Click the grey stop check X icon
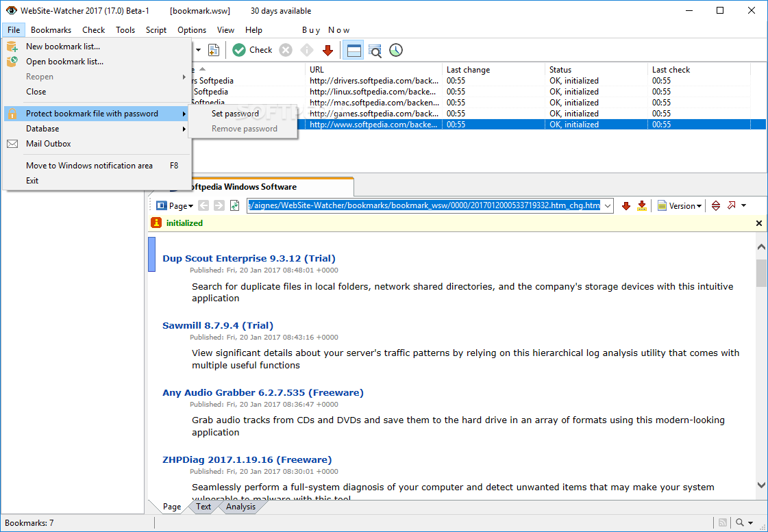The width and height of the screenshot is (768, 532). [286, 50]
